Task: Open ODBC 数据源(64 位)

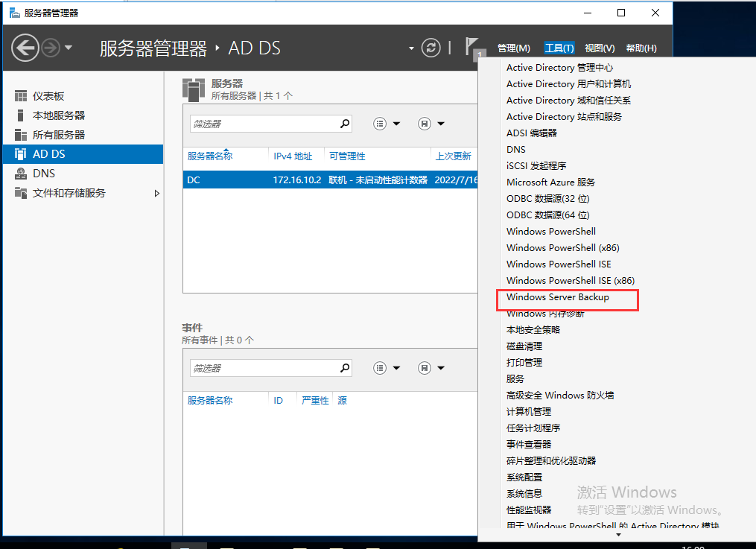Action: (547, 215)
